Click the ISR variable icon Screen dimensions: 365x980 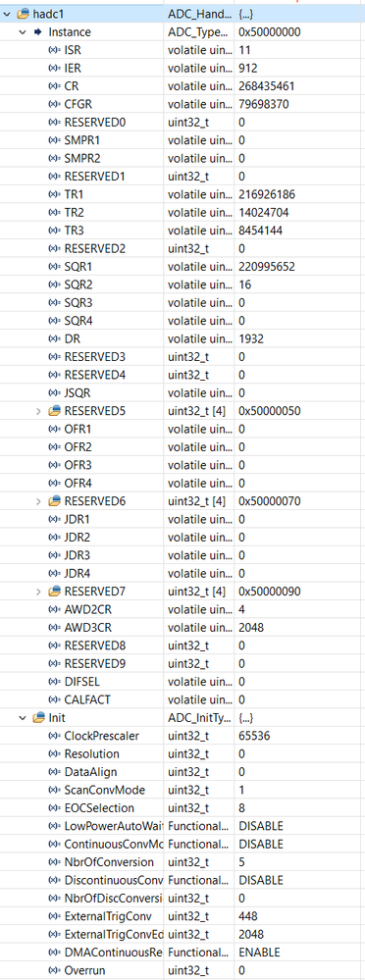(x=55, y=49)
